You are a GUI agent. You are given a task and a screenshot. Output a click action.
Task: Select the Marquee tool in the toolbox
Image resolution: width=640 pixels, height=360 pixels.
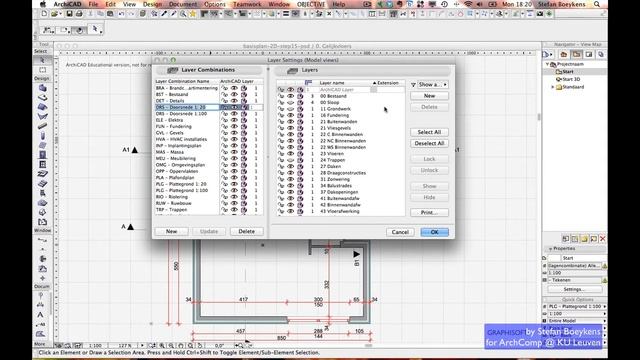(42, 70)
